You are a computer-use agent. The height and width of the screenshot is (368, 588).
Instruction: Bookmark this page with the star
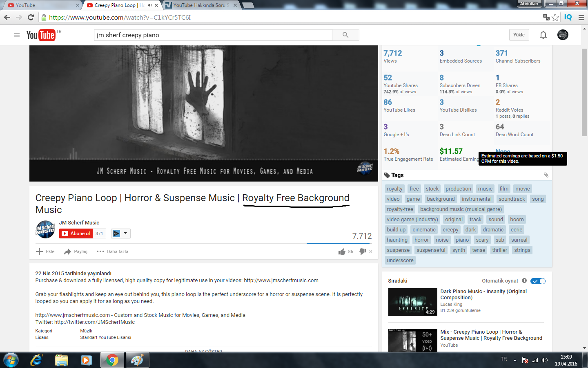[555, 17]
